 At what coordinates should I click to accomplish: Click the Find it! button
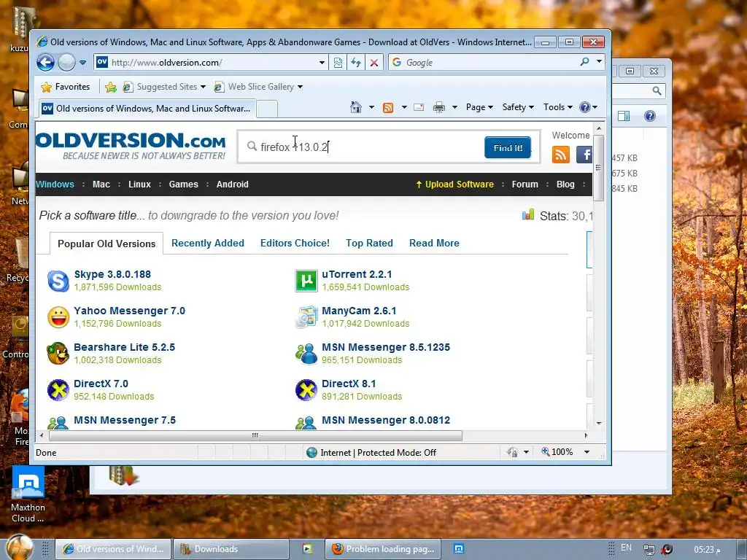(x=508, y=147)
